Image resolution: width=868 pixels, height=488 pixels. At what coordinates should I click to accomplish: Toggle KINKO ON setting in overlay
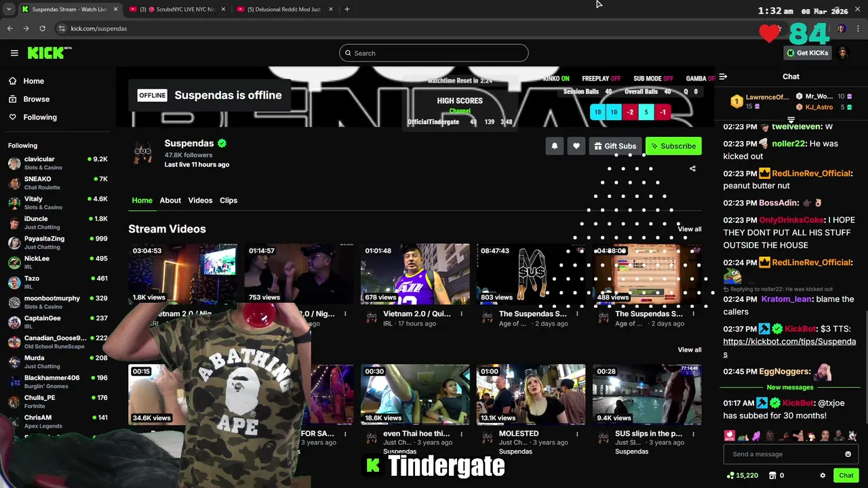tap(556, 79)
